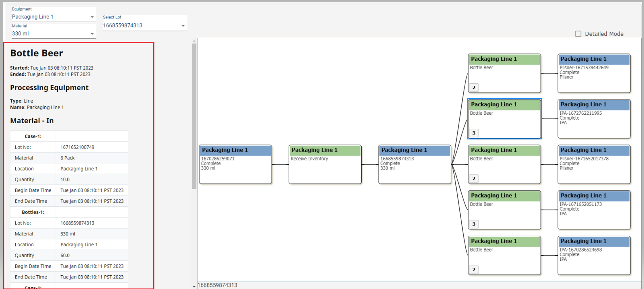The image size is (644, 289).
Task: Click the details panel vertical scrollbar thumb
Action: [x=194, y=116]
